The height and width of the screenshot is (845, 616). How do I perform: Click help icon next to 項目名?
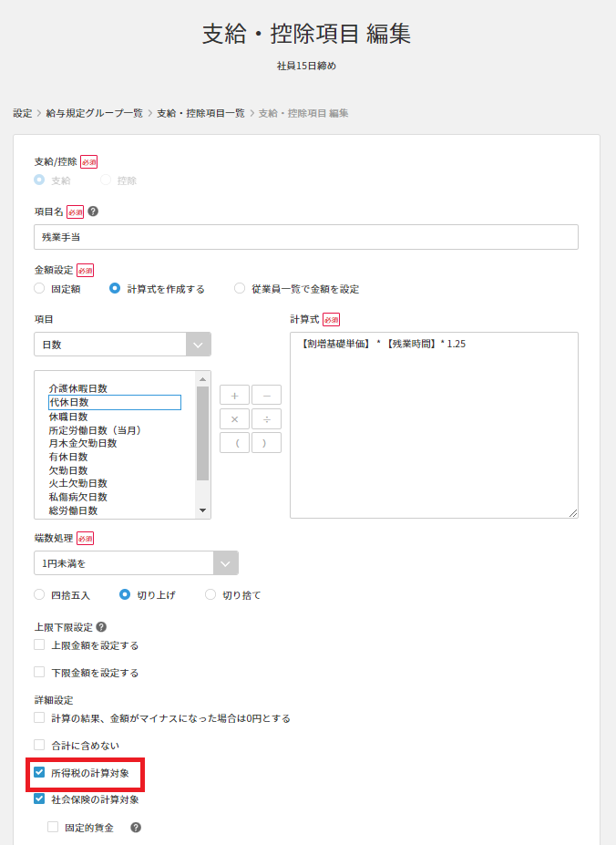tap(93, 211)
